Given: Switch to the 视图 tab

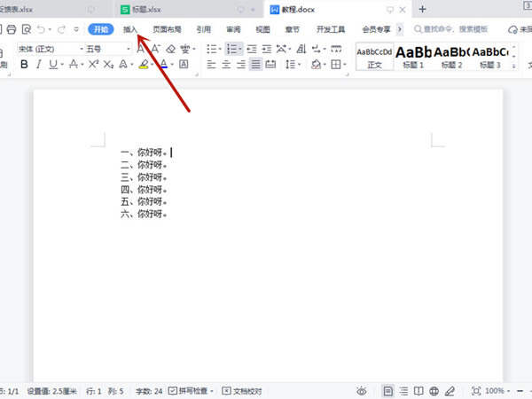Looking at the screenshot, I should [x=262, y=29].
